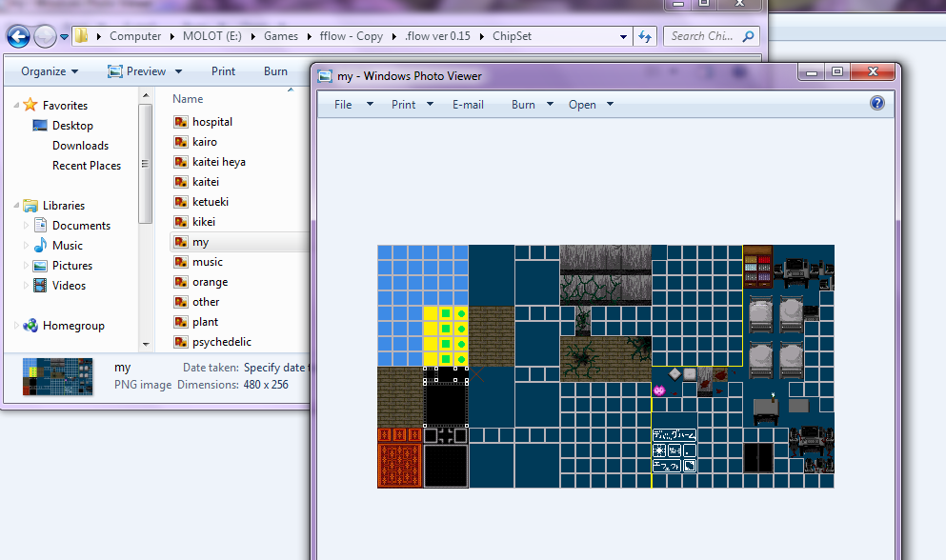Viewport: 946px width, 560px height.
Task: Click Photo Viewer title bar picture icon
Action: click(x=325, y=76)
